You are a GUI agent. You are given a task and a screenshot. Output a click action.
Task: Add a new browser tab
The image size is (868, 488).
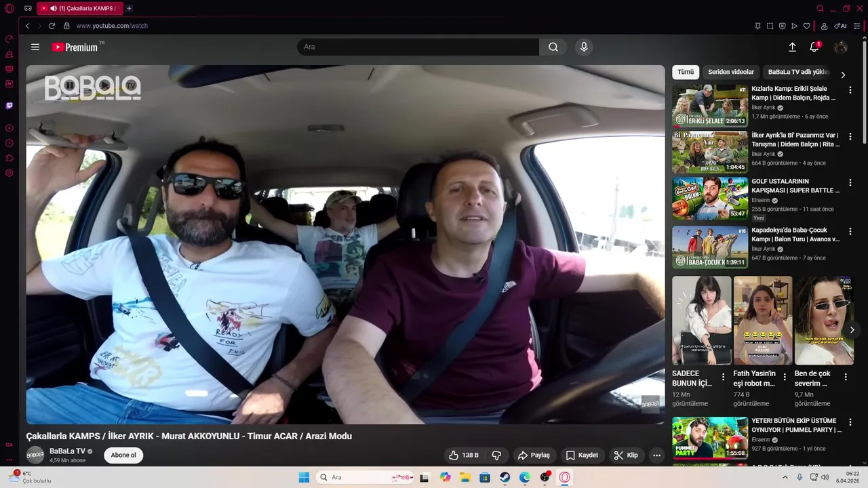tap(129, 8)
